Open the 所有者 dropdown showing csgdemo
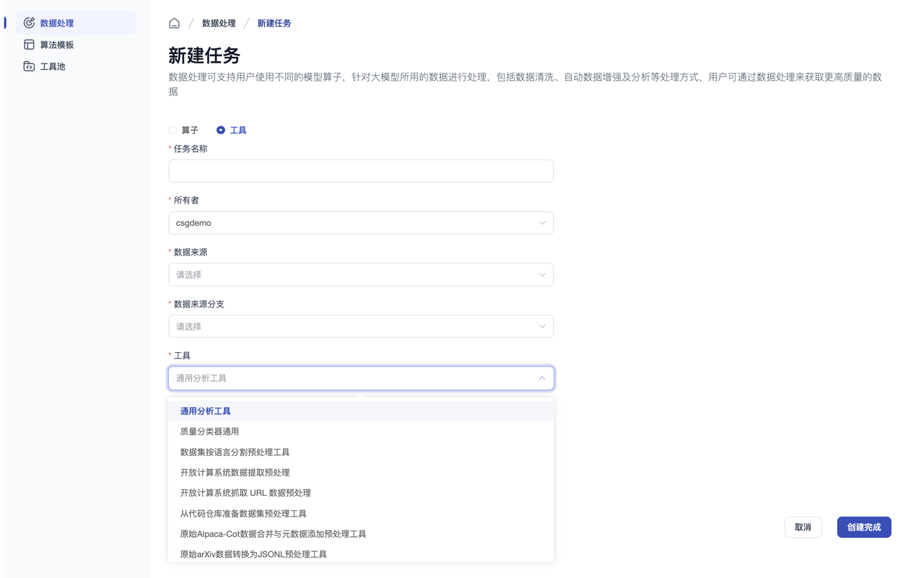Screen dimensions: 924x578 coord(360,223)
